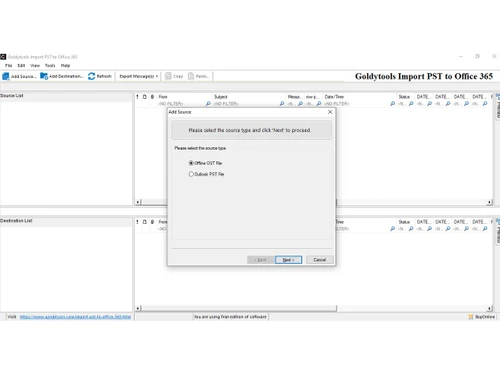The image size is (500, 375).
Task: Click the Subject column header in Source list
Action: [x=249, y=97]
